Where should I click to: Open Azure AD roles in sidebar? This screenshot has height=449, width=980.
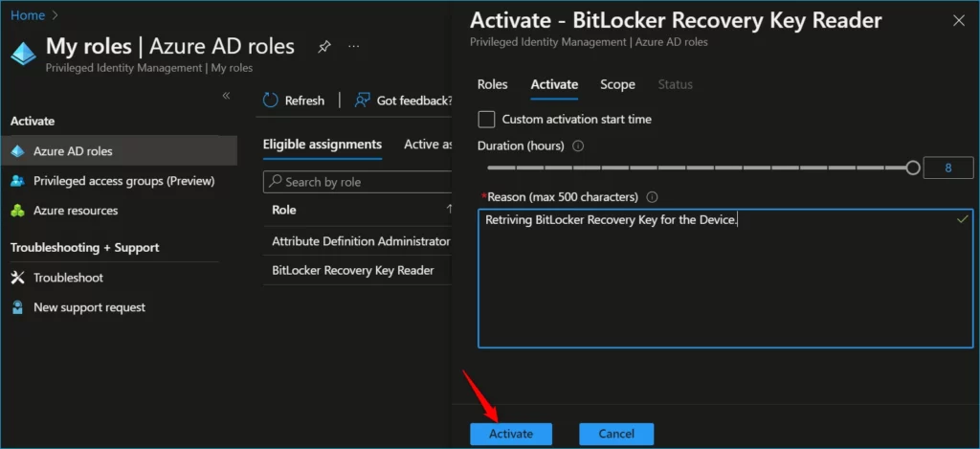pyautogui.click(x=119, y=150)
